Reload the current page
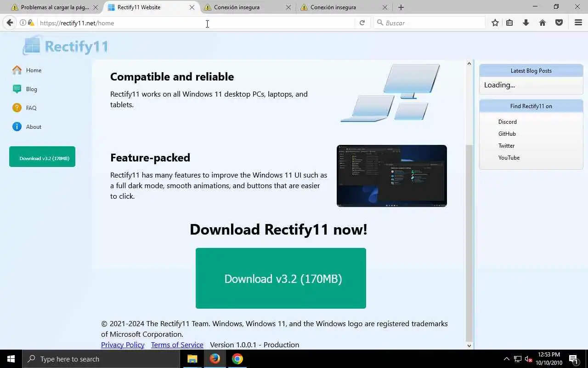This screenshot has width=588, height=368. [362, 23]
